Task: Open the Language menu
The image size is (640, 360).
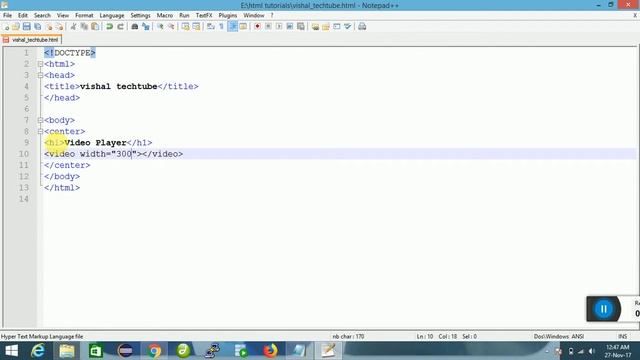Action: (x=111, y=15)
